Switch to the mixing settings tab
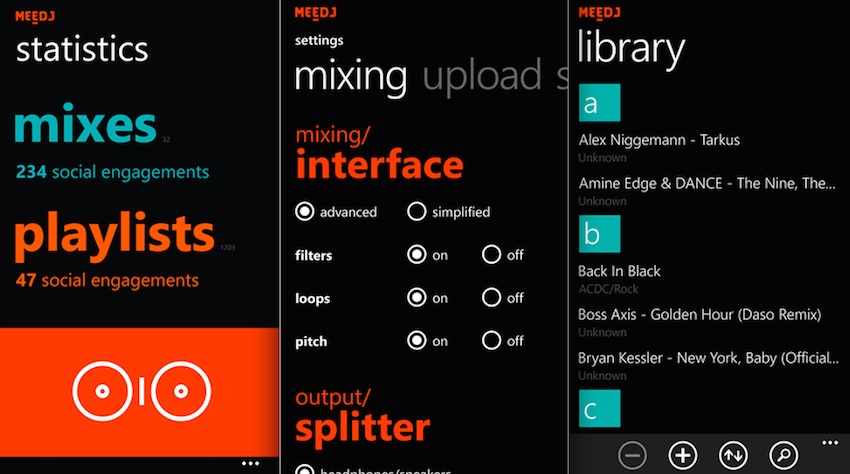The width and height of the screenshot is (850, 474). [350, 77]
